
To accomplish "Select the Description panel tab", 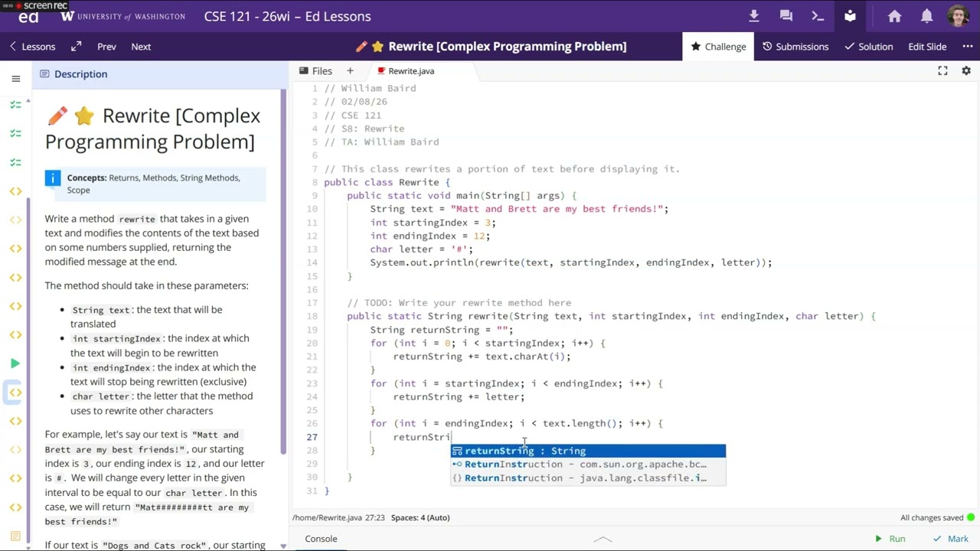I will tap(73, 74).
